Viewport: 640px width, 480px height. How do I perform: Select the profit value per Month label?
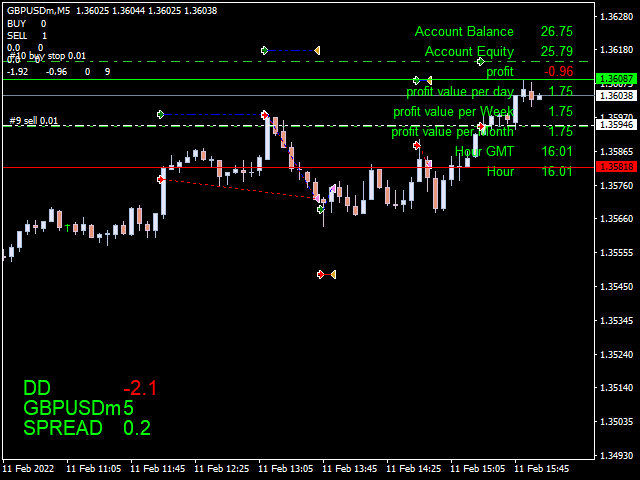pos(452,131)
